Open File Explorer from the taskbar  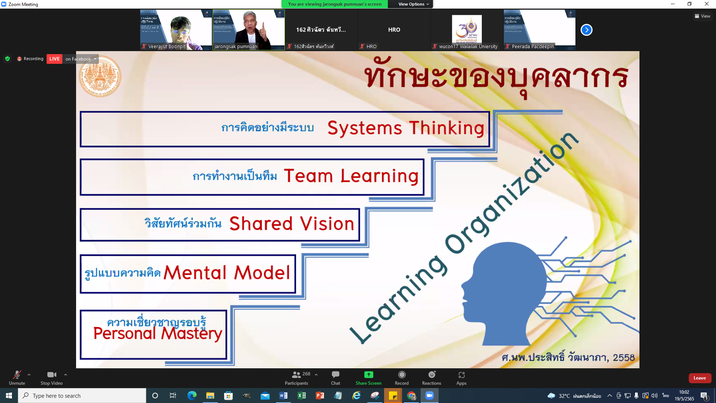(210, 395)
